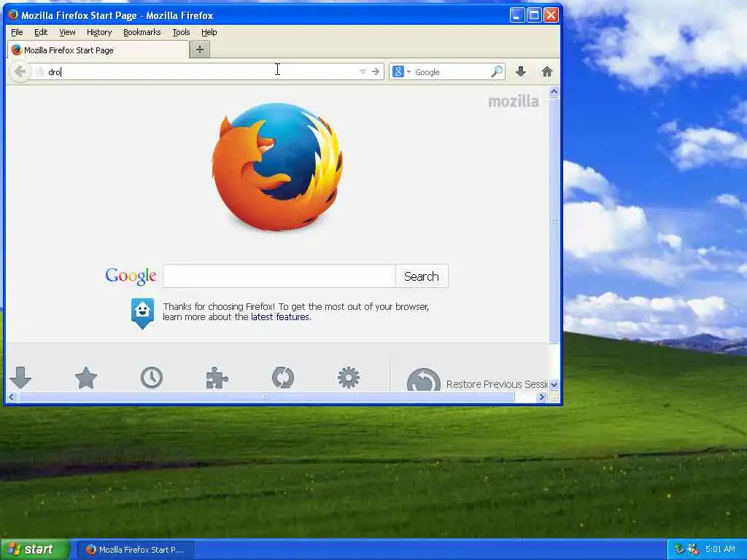
Task: Click the magnifying glass search icon
Action: point(496,72)
